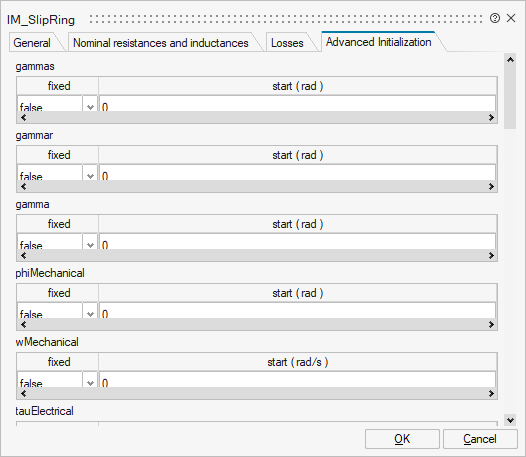Image resolution: width=526 pixels, height=457 pixels.
Task: Click the gammas start (rad) column header
Action: (298, 86)
